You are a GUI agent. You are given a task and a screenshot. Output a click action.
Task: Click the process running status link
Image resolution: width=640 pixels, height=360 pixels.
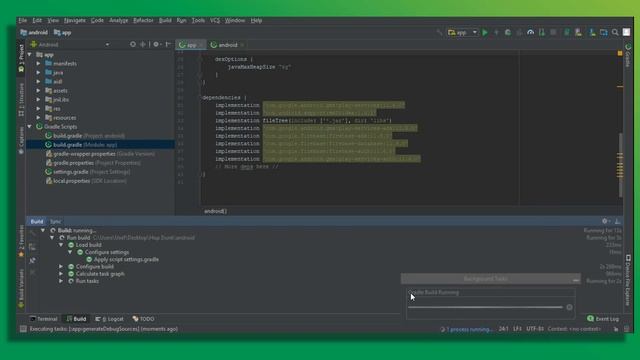(x=469, y=329)
